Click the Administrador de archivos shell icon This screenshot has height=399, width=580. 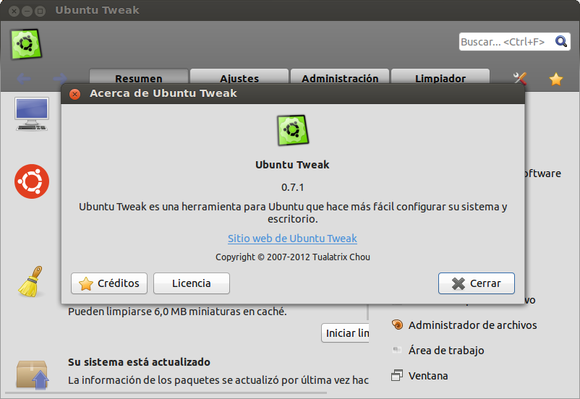tap(397, 325)
